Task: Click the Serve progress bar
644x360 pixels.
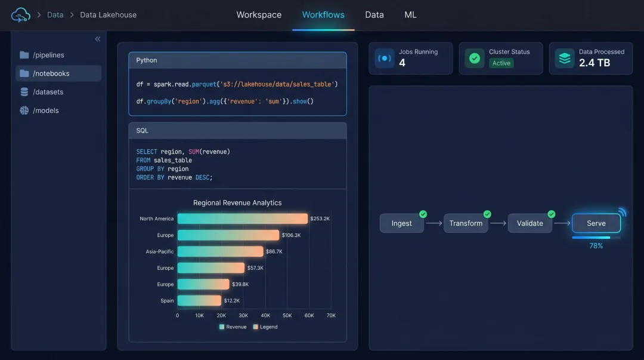Action: pos(596,238)
